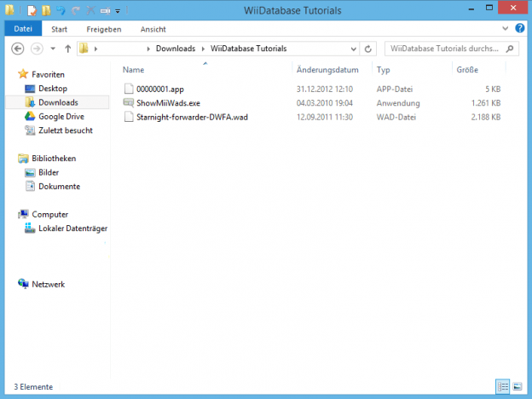Image resolution: width=532 pixels, height=399 pixels.
Task: Click the Properties icon in quick access toolbar
Action: (32, 10)
